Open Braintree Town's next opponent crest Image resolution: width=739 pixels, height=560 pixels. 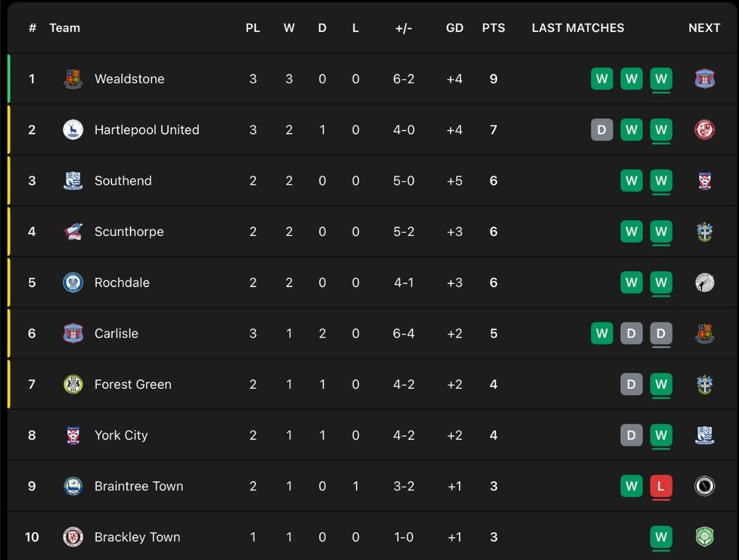[x=705, y=486]
